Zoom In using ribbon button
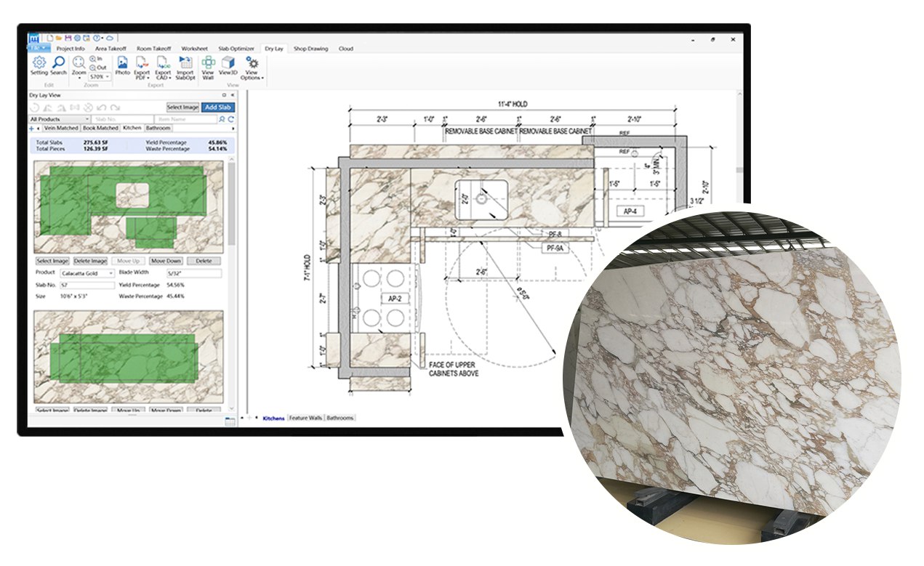Screen dimensions: 924x566 [x=97, y=59]
